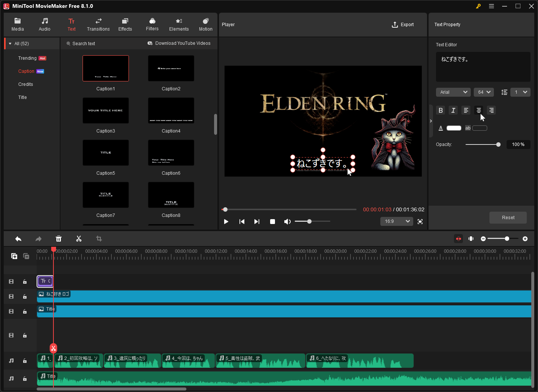This screenshot has height=392, width=538.
Task: Select the Credits text category
Action: 26,84
